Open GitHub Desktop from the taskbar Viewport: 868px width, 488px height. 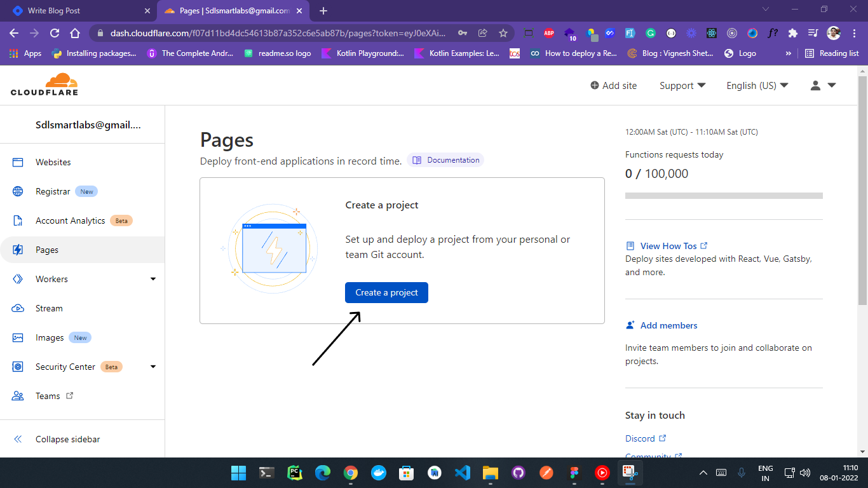pyautogui.click(x=519, y=473)
